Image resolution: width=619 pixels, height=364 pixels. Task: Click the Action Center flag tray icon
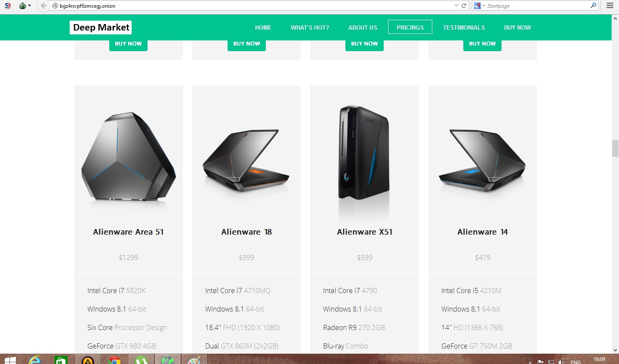541,362
